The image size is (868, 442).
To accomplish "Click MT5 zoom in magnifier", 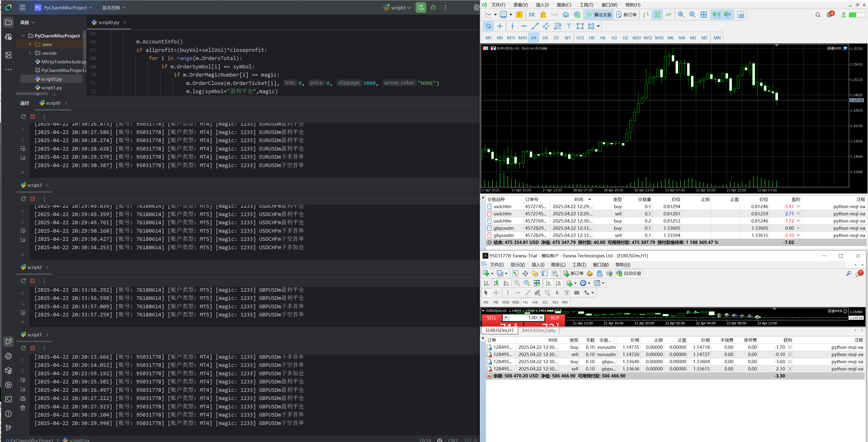I will [681, 14].
